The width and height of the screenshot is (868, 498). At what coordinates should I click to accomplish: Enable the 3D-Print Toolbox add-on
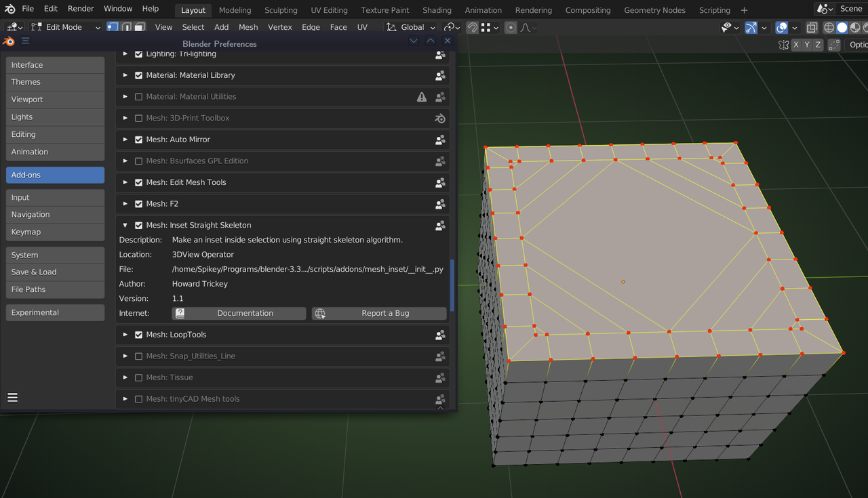click(139, 118)
